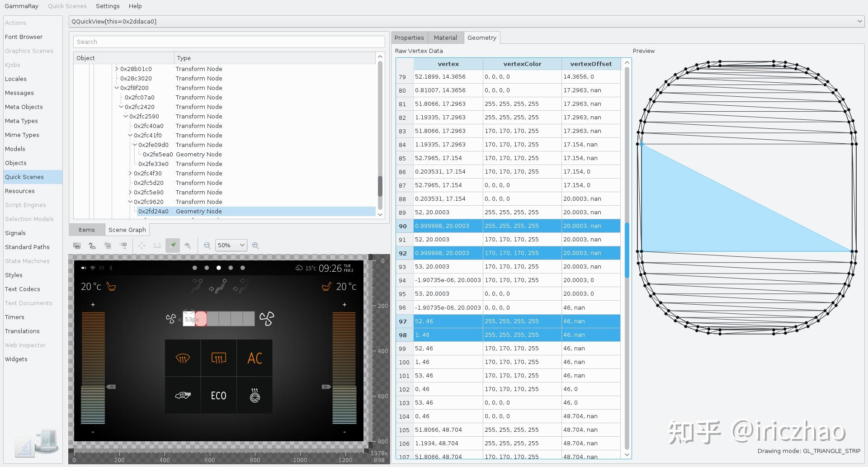Click the ECO button in scene preview
Image resolution: width=868 pixels, height=467 pixels.
[218, 396]
